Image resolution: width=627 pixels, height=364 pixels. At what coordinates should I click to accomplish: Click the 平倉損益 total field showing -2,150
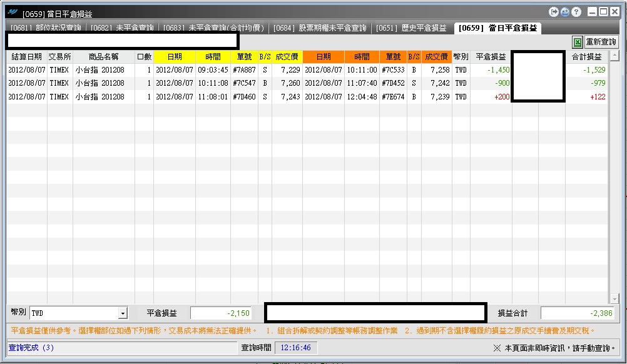coord(221,313)
